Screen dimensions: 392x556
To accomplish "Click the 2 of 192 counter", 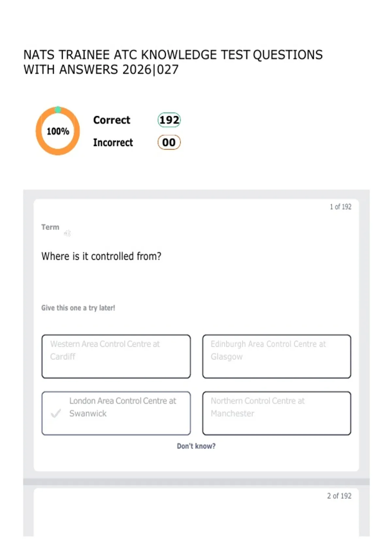I will (x=339, y=496).
